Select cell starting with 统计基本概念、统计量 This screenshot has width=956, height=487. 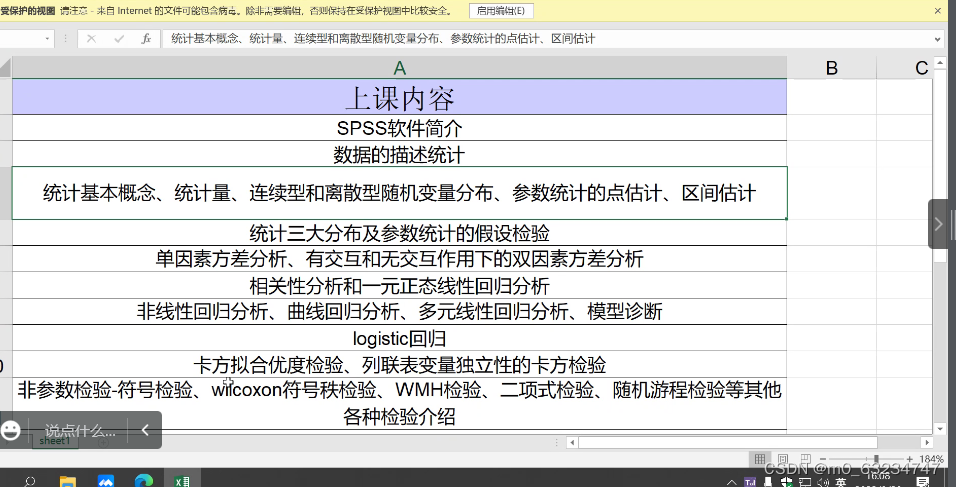click(399, 193)
